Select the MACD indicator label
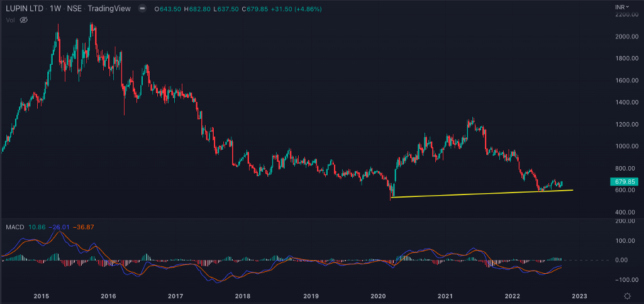The width and height of the screenshot is (644, 304). tap(15, 227)
